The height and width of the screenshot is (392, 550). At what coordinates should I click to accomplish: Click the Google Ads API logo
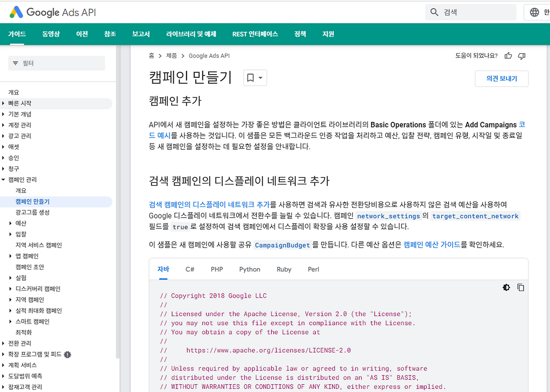coord(52,12)
